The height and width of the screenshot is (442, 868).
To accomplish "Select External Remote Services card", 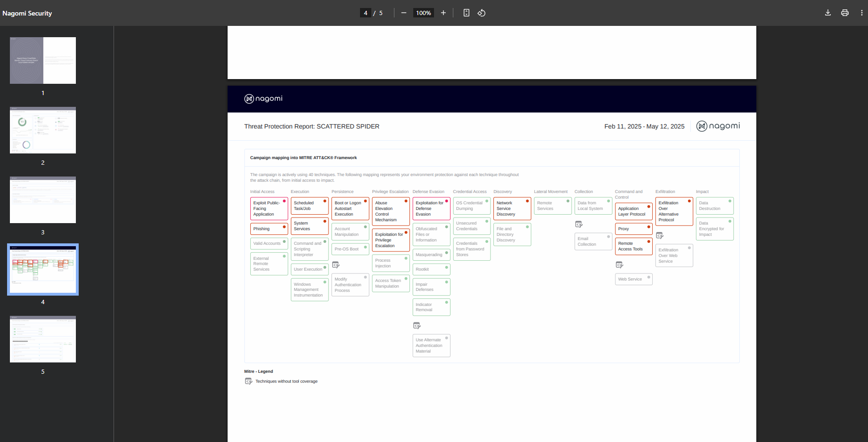I will pyautogui.click(x=269, y=264).
